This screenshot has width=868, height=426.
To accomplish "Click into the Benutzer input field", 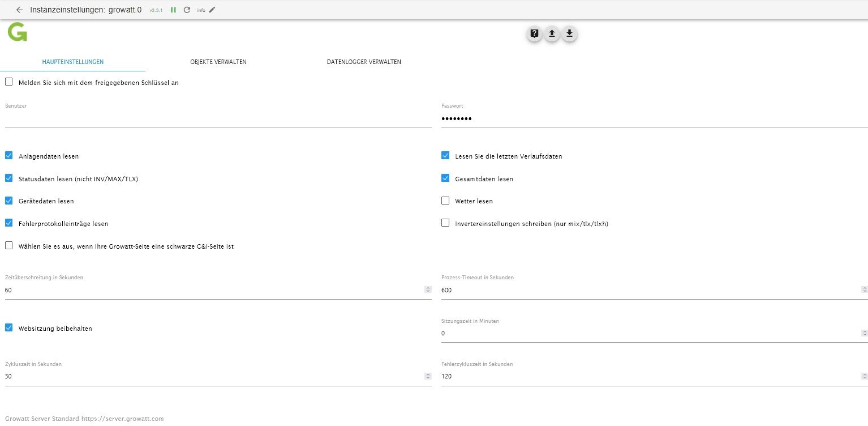I will pyautogui.click(x=218, y=119).
